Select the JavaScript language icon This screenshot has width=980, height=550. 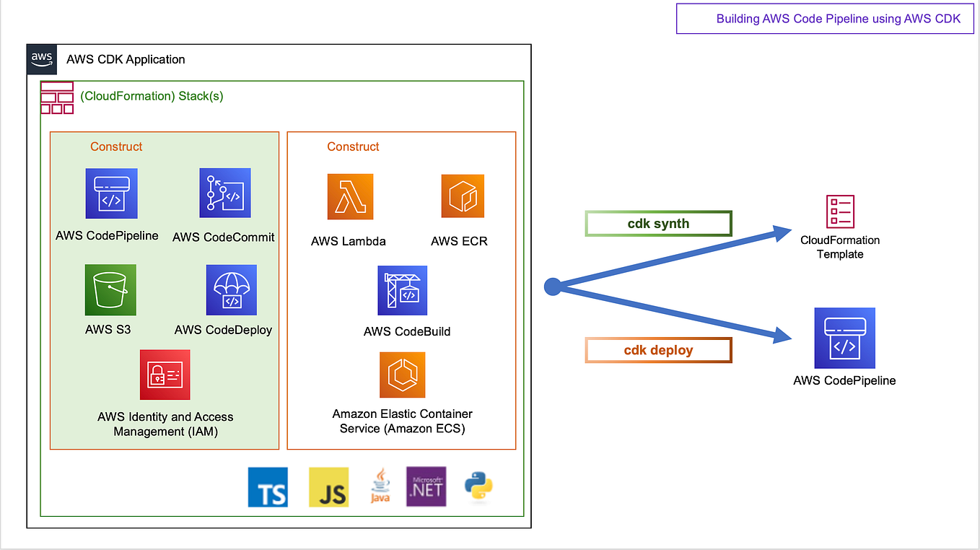click(x=328, y=487)
